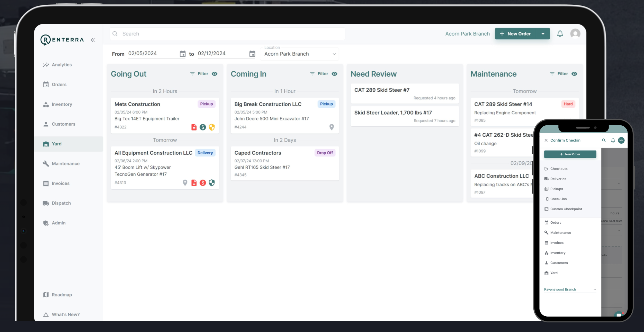Open Check-ins in the phone menu

pos(570,199)
